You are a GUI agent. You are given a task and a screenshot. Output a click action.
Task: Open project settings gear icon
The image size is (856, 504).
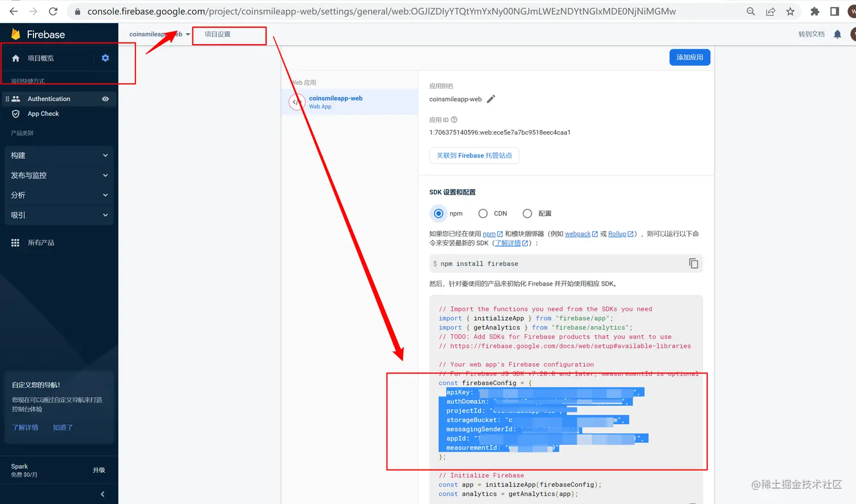tap(105, 58)
